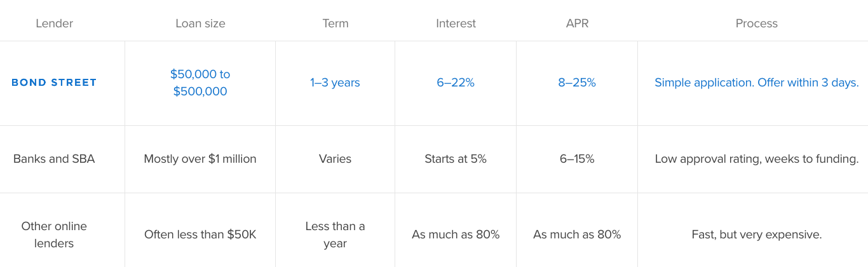Open the Simple application offer text

[756, 83]
